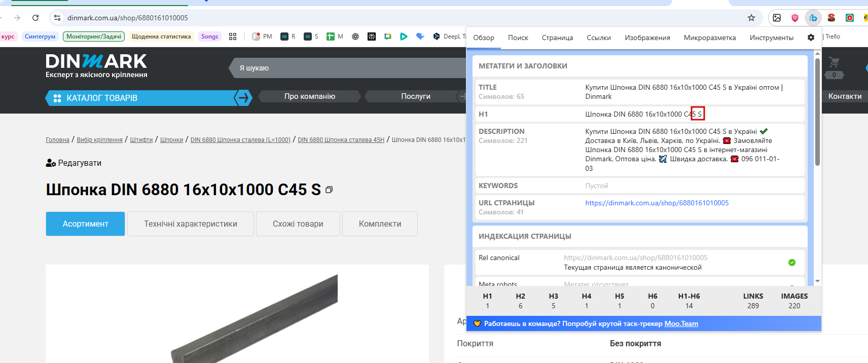Switch to Микроразметка tab
Image resolution: width=868 pixels, height=363 pixels.
[710, 38]
